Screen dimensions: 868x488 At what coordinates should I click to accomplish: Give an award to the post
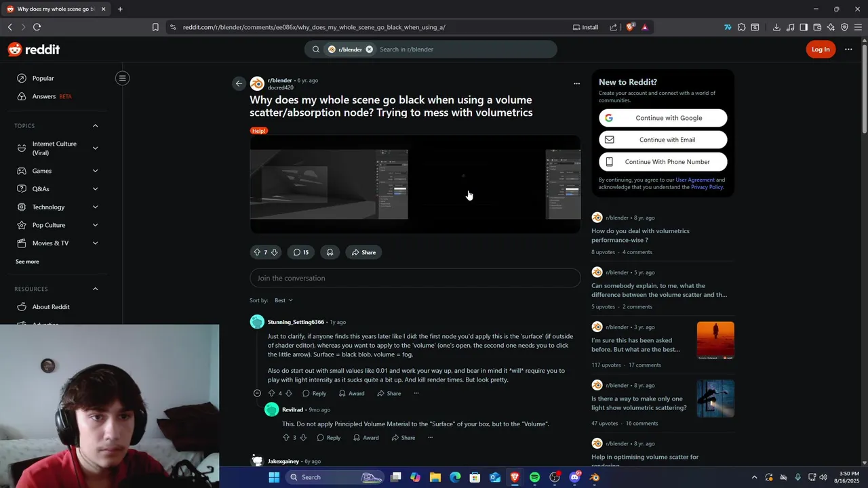pyautogui.click(x=330, y=252)
